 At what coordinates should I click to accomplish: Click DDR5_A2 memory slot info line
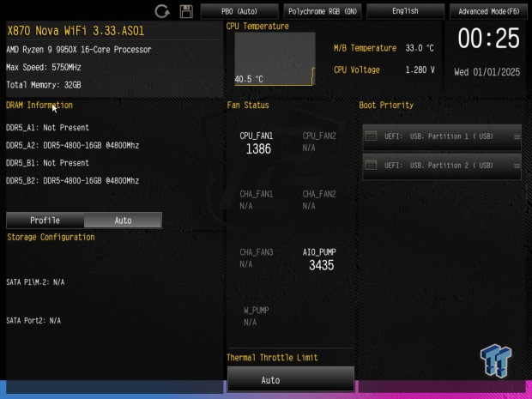coord(73,146)
